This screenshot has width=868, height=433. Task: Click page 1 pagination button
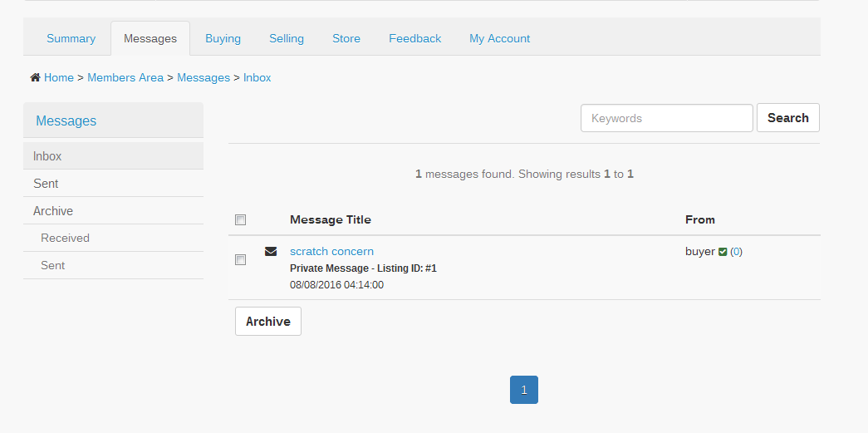tap(524, 390)
